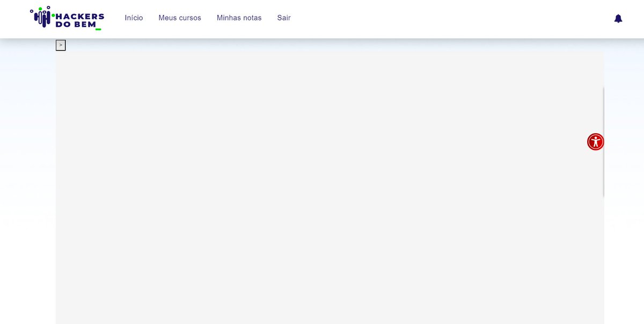Screen dimensions: 644x324
Task: Click the Hackers do Bem logo
Action: pos(67,18)
